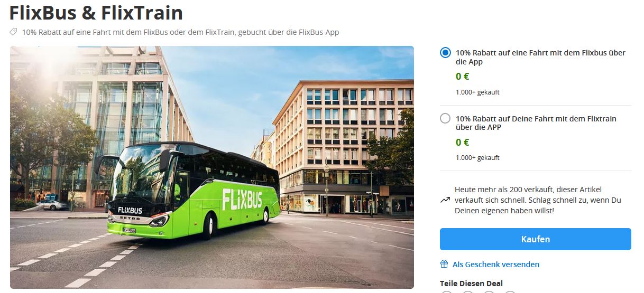The width and height of the screenshot is (644, 293).
Task: Click the Teile Diesen Deal heading
Action: point(471,283)
